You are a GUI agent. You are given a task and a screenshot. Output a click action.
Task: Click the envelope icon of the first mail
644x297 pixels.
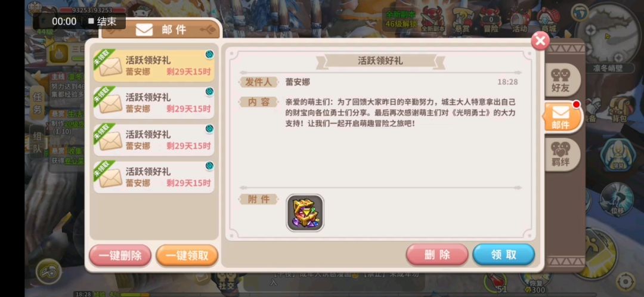[x=110, y=67]
